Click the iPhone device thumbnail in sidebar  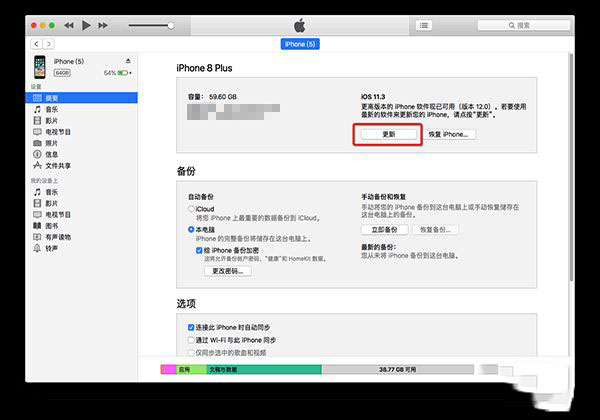click(x=40, y=67)
